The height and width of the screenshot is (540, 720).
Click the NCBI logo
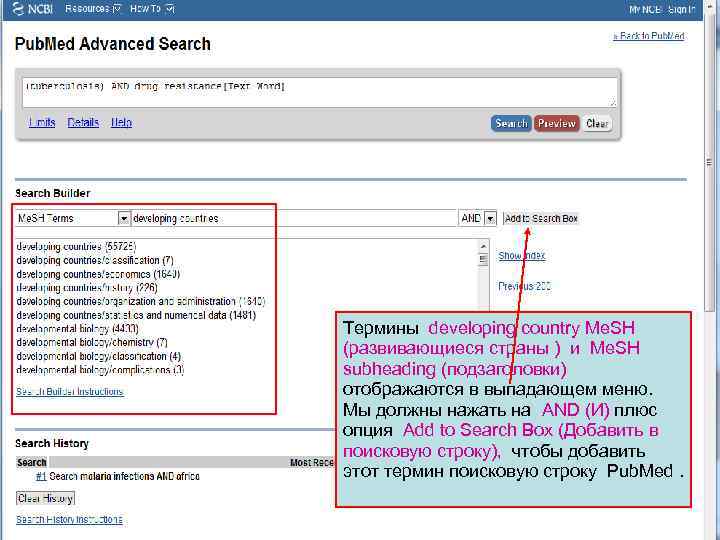point(33,9)
